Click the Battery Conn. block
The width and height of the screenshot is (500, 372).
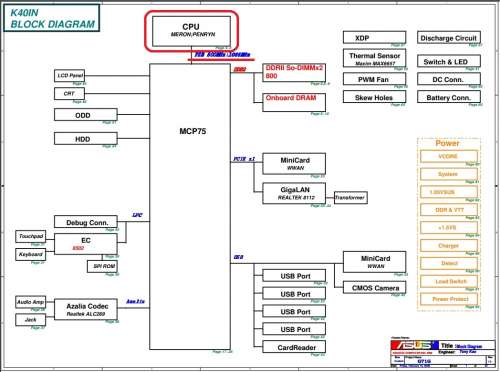pos(449,97)
